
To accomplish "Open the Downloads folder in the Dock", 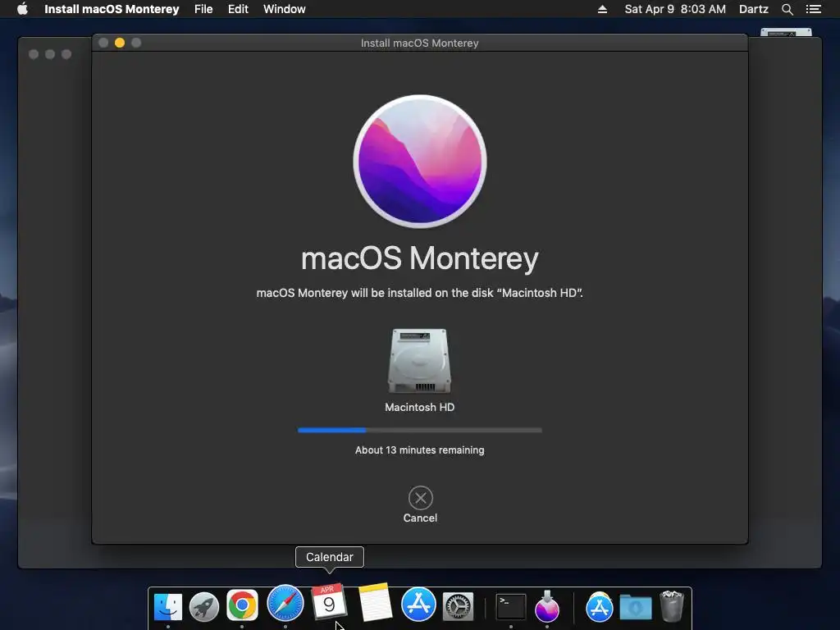I will 636,607.
